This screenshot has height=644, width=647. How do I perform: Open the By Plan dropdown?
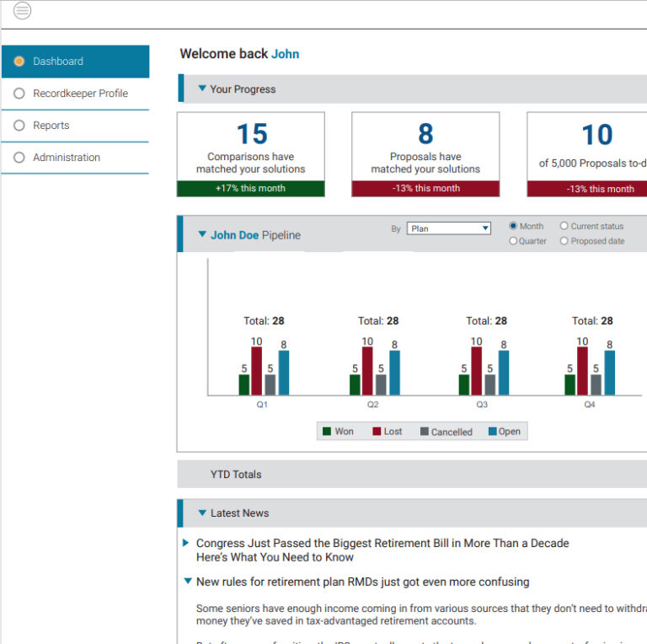tap(448, 228)
